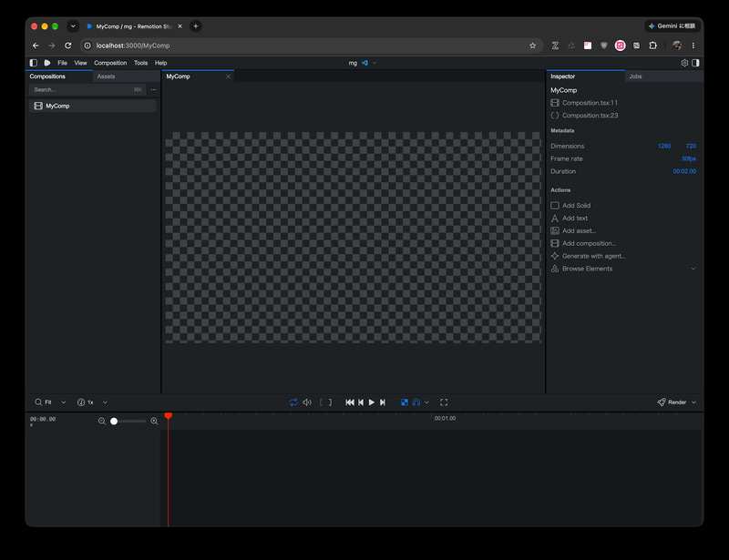This screenshot has width=729, height=560.
Task: Open project dropdown next to mg
Action: 375,63
